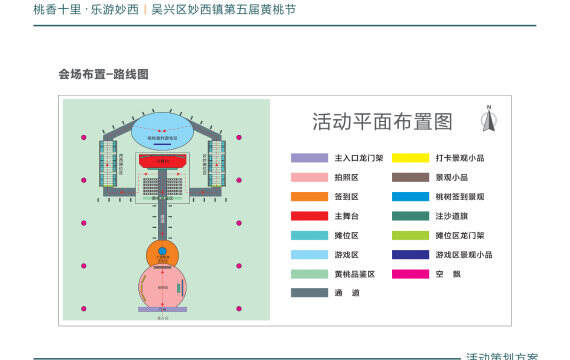The width and height of the screenshot is (570, 360).
Task: Click the yellow 打卡景观小品 legend swatch
Action: (x=410, y=158)
